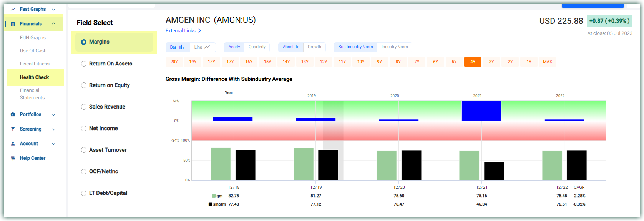Click the green gm legend square
This screenshot has height=221, width=644.
(x=214, y=196)
